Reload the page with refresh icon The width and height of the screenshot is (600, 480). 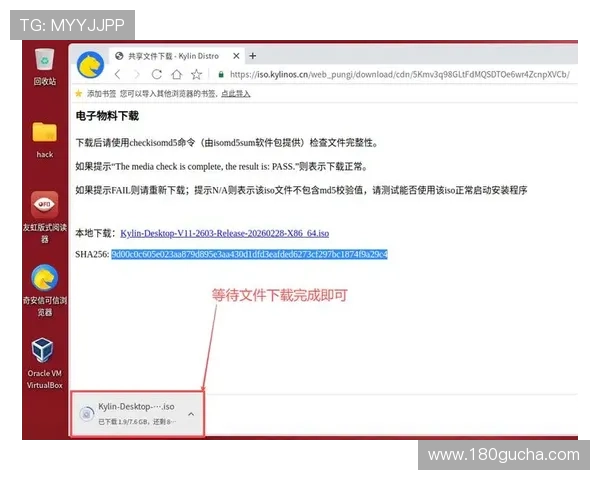157,74
